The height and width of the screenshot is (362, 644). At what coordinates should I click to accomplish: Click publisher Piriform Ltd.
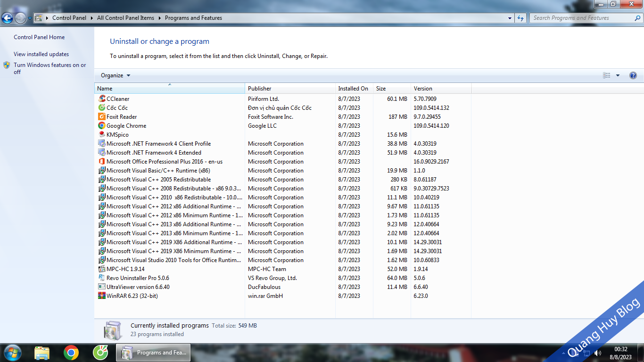264,99
